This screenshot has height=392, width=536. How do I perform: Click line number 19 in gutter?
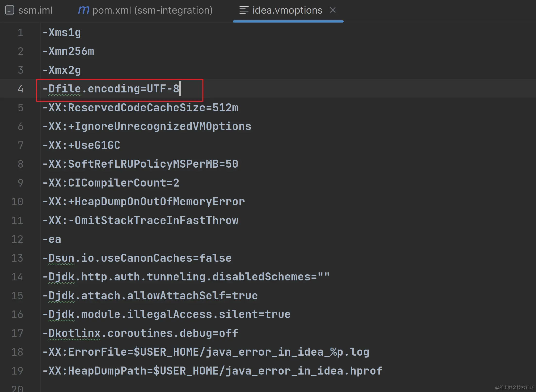tap(17, 371)
